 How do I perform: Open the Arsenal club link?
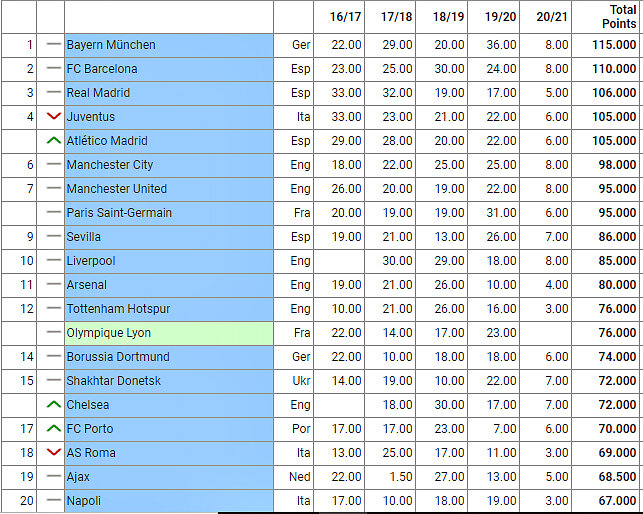tap(87, 285)
